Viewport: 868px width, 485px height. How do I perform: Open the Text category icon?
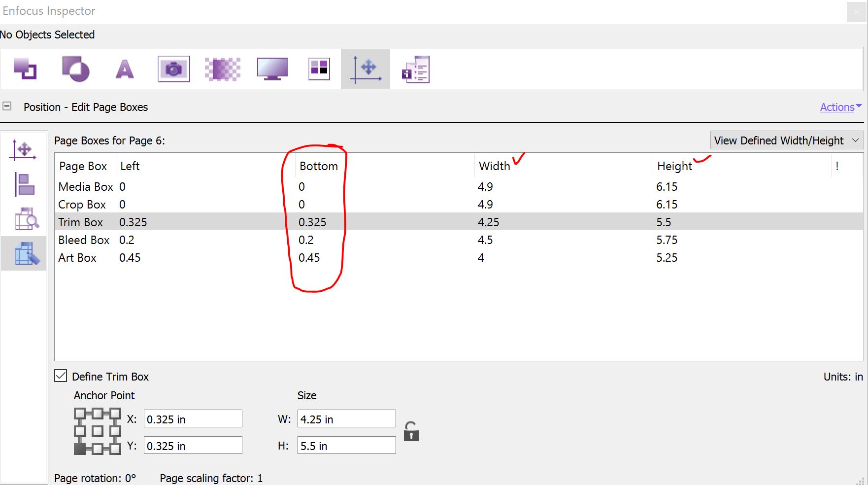coord(125,69)
